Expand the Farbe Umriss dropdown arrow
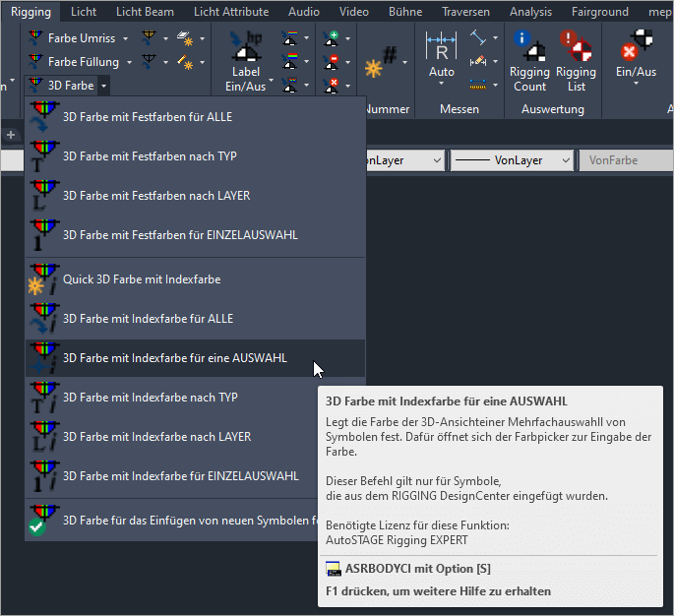674x616 pixels. coord(126,38)
